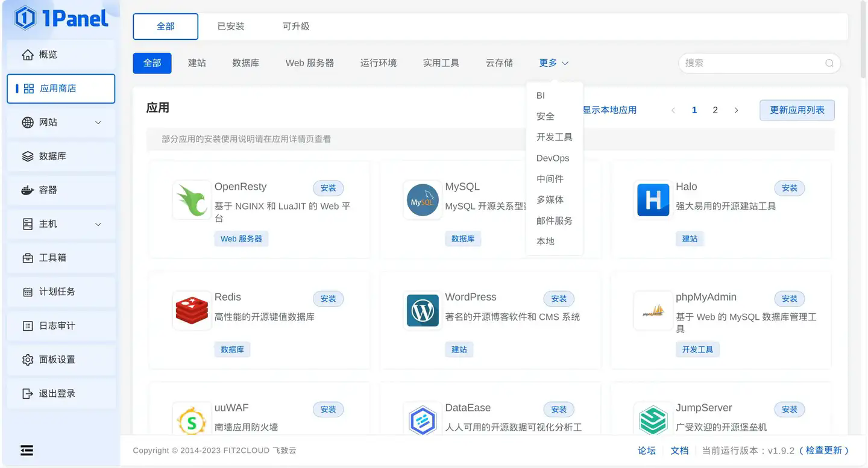Screen dimensions: 868x468
Task: Click the 容器 docker whale icon
Action: coord(28,190)
